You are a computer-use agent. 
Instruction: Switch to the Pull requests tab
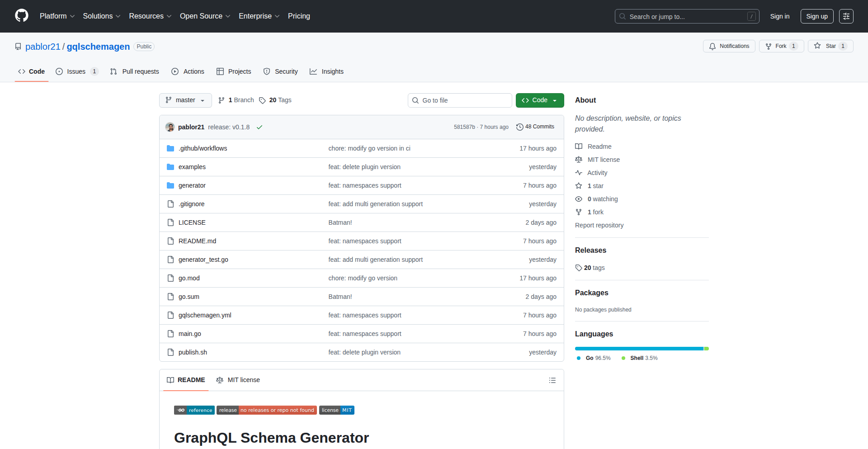pos(134,71)
